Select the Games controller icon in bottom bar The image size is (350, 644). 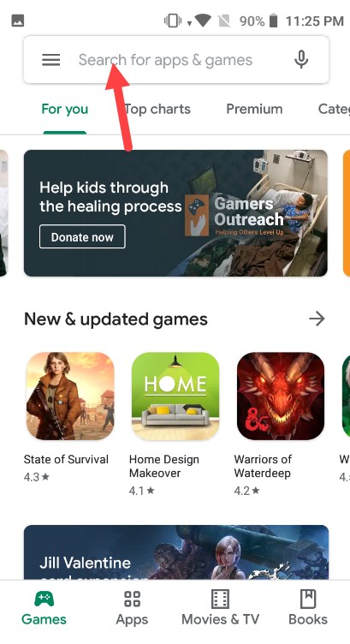click(44, 599)
